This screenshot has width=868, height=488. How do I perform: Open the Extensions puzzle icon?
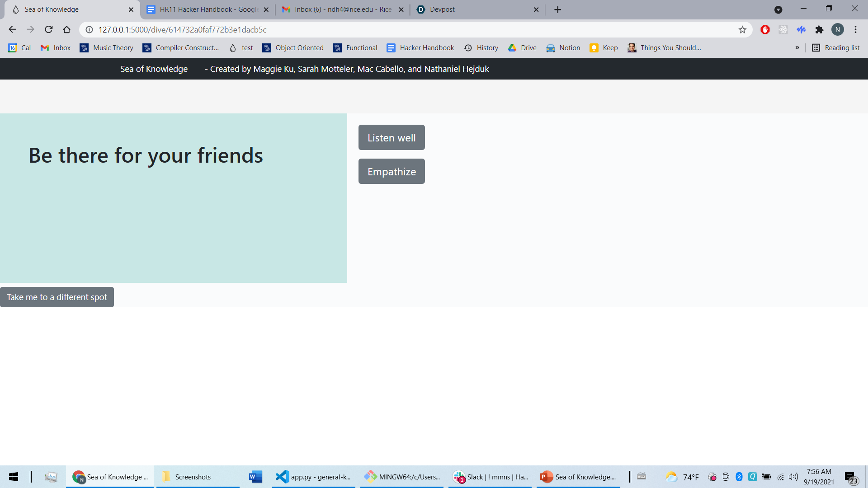coord(819,30)
